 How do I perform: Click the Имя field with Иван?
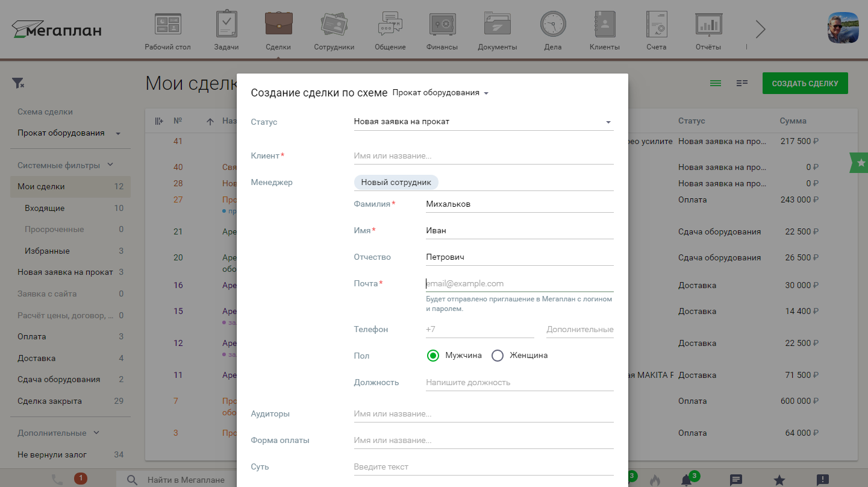click(x=519, y=231)
